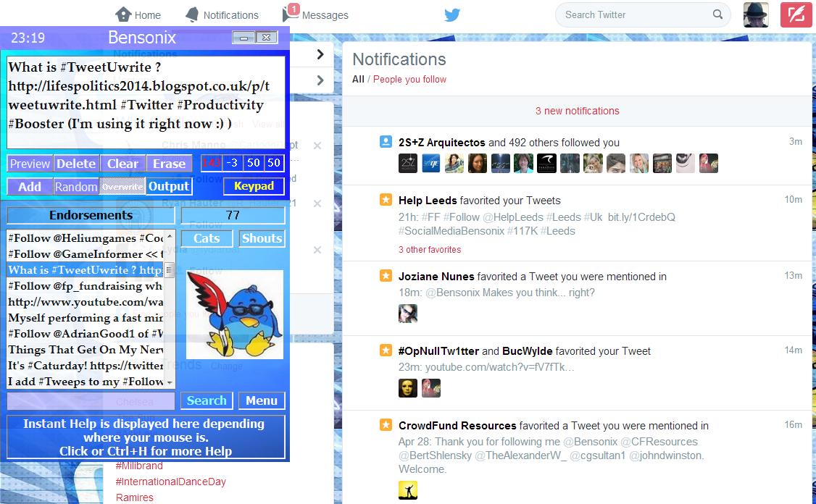The height and width of the screenshot is (504, 816).
Task: Select 'It's #Caturday!' list entry
Action: pos(86,365)
